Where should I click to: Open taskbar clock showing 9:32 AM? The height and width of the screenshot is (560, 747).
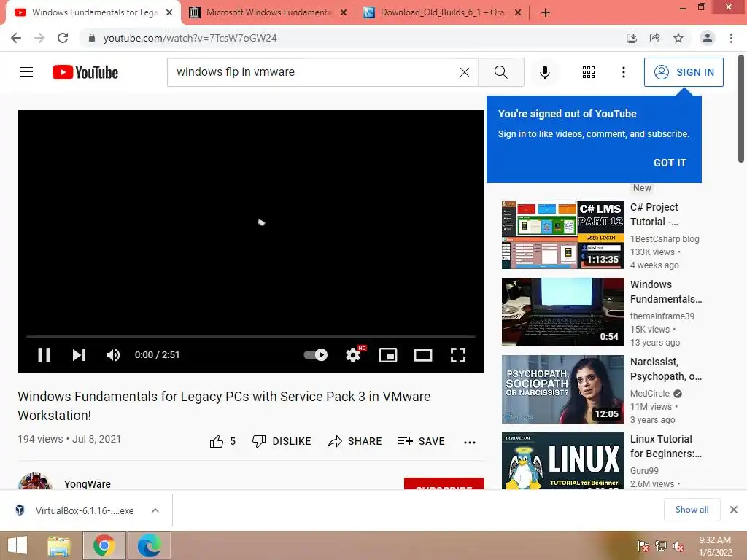coord(716,546)
